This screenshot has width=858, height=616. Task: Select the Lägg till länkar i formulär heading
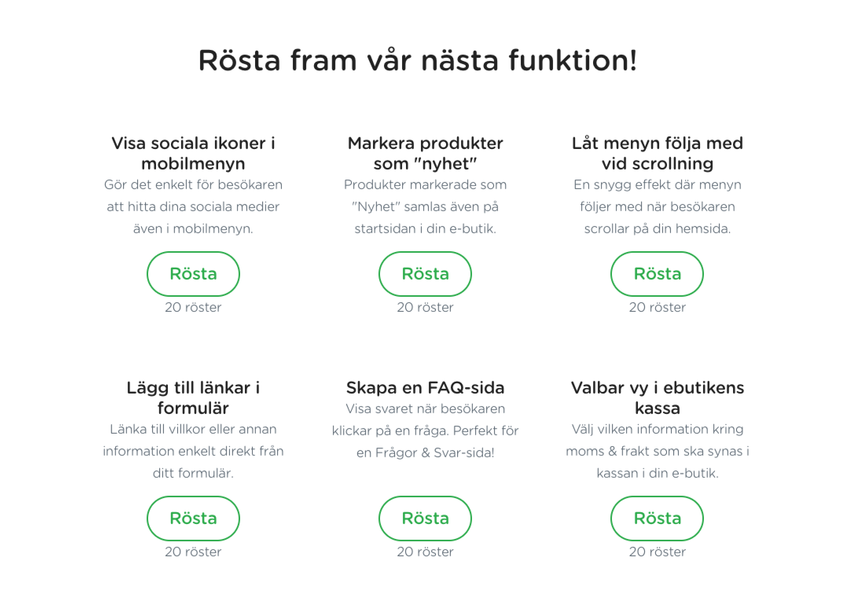tap(193, 398)
